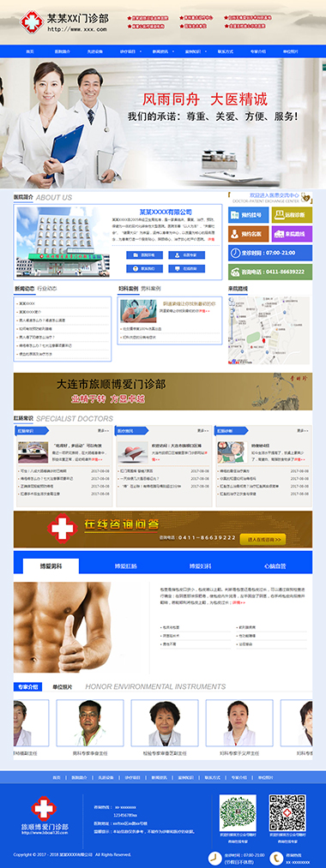Switch to the 男科案例 cases tab
The width and height of the screenshot is (326, 868).
pyautogui.click(x=151, y=289)
